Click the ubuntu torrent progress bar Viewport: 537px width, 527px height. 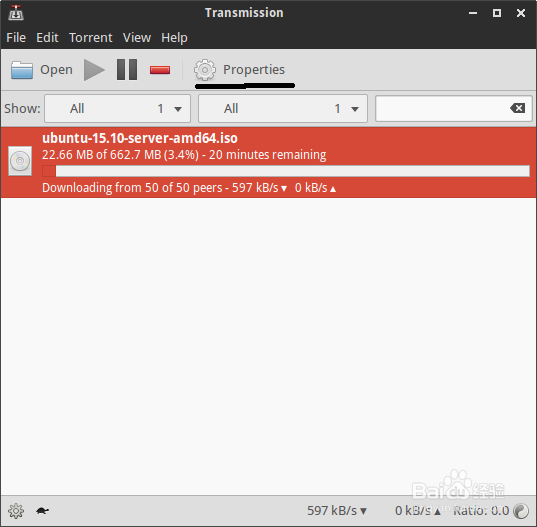(x=286, y=171)
